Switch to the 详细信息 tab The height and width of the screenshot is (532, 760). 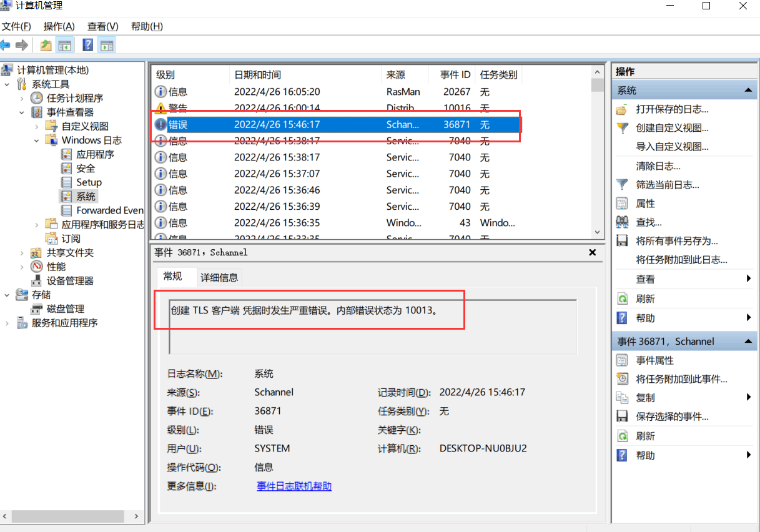click(219, 278)
